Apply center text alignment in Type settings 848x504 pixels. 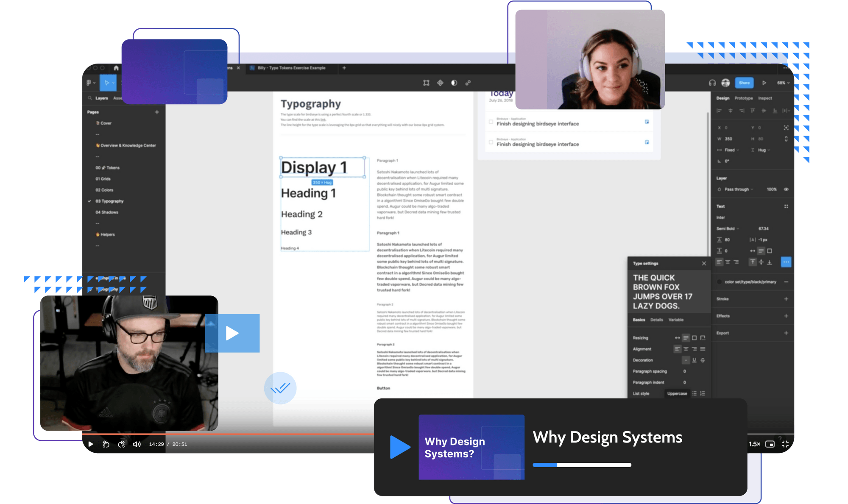pyautogui.click(x=686, y=349)
